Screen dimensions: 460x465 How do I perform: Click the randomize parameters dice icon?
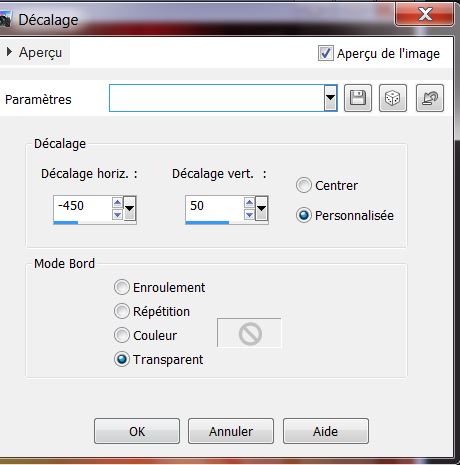coord(393,98)
